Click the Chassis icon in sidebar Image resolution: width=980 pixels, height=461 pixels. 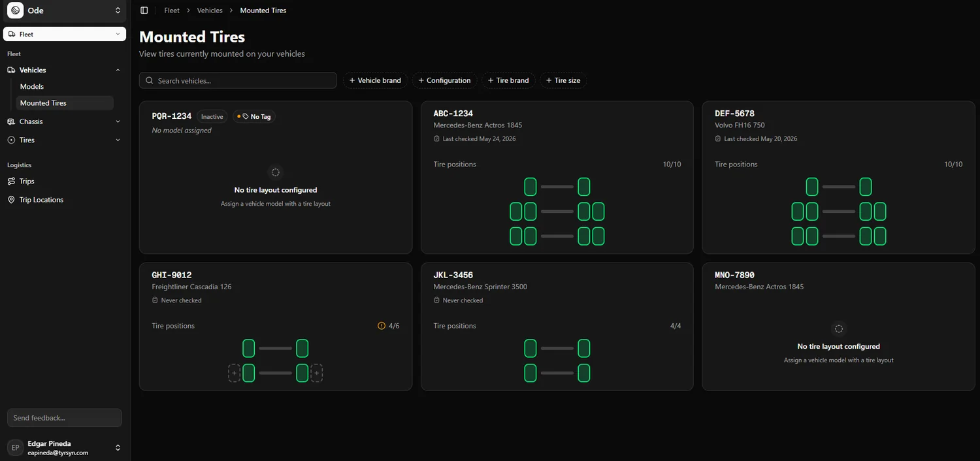pos(11,121)
